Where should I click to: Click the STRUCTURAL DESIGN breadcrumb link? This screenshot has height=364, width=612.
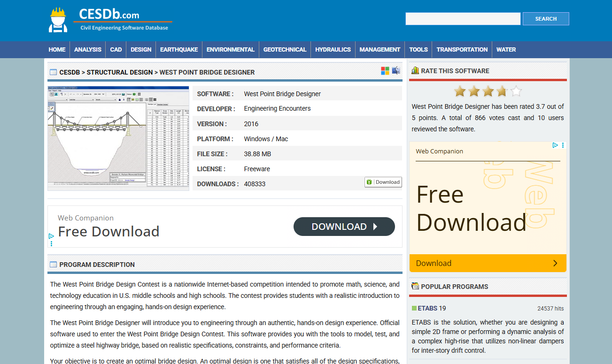(120, 72)
